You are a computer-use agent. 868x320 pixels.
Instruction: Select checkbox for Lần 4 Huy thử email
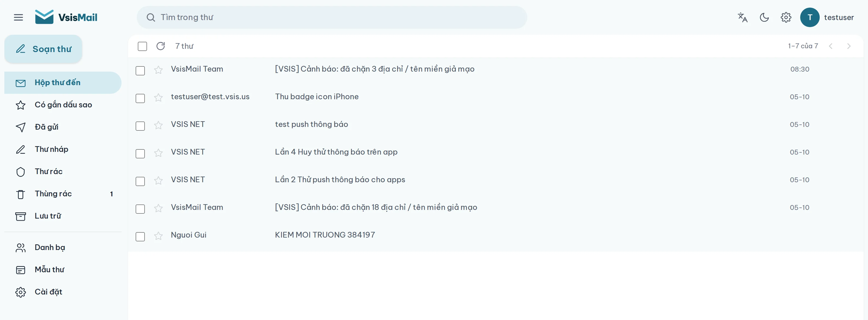(140, 153)
